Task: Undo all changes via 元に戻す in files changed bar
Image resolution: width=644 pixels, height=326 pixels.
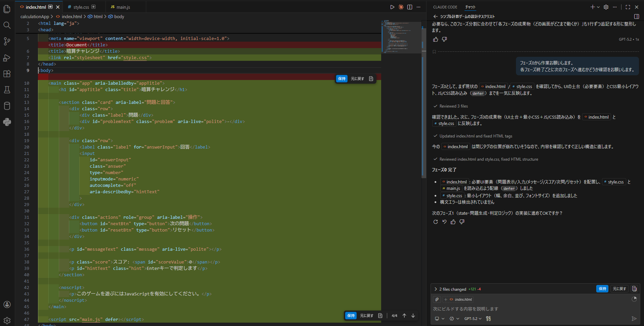Action: point(619,289)
